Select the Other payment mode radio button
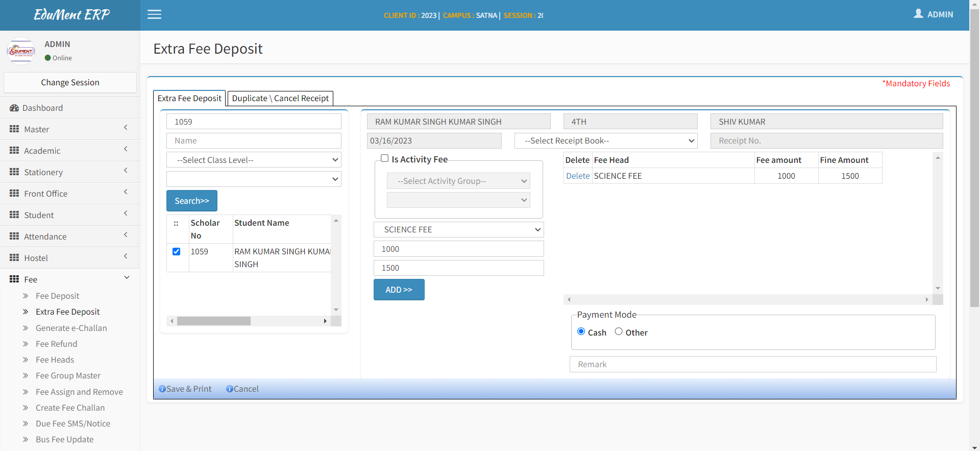The image size is (980, 451). point(619,332)
